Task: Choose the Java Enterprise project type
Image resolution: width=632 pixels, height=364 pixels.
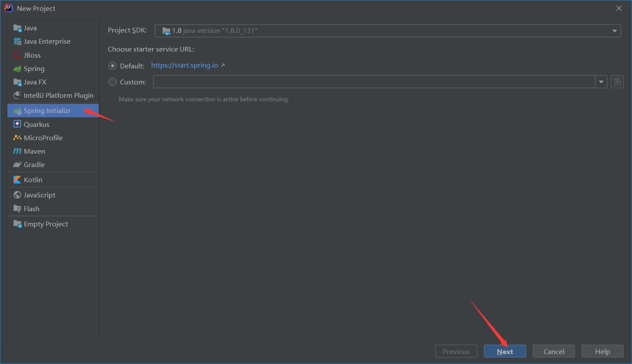Action: [x=53, y=42]
